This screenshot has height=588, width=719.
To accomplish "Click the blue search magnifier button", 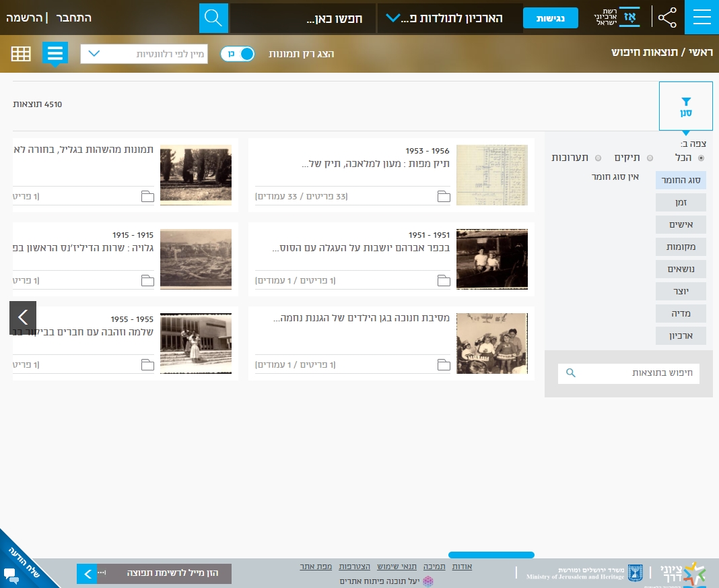I will coord(213,18).
